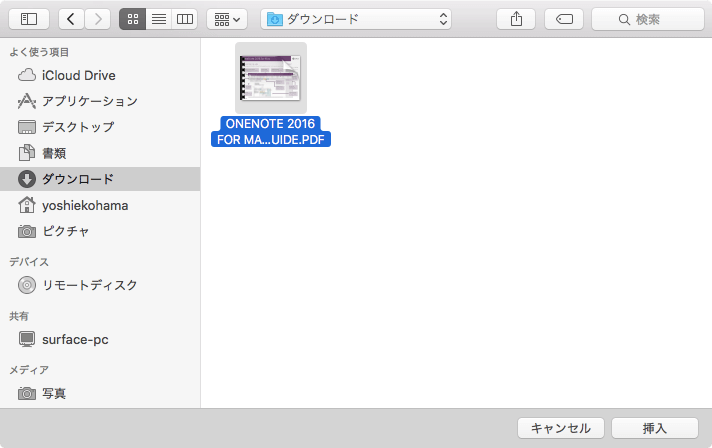Go back with the left chevron button
The width and height of the screenshot is (712, 448).
[x=71, y=19]
